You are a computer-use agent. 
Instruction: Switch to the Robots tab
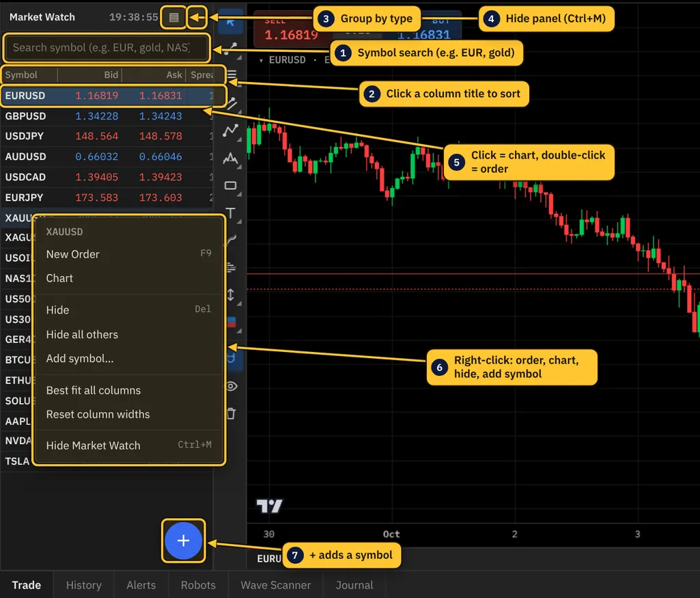[x=198, y=585]
